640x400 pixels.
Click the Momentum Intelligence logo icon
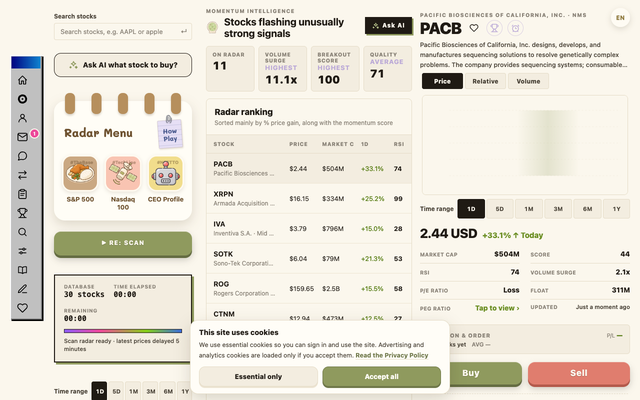(x=212, y=27)
